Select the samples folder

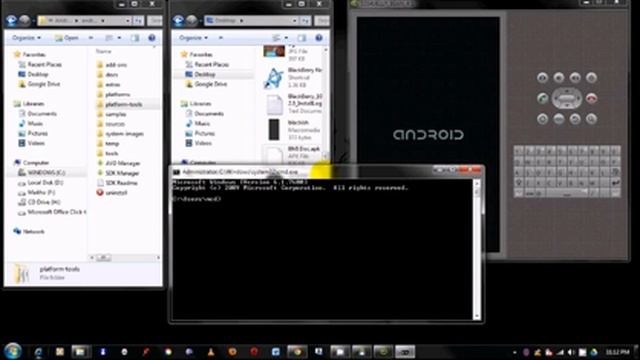111,114
